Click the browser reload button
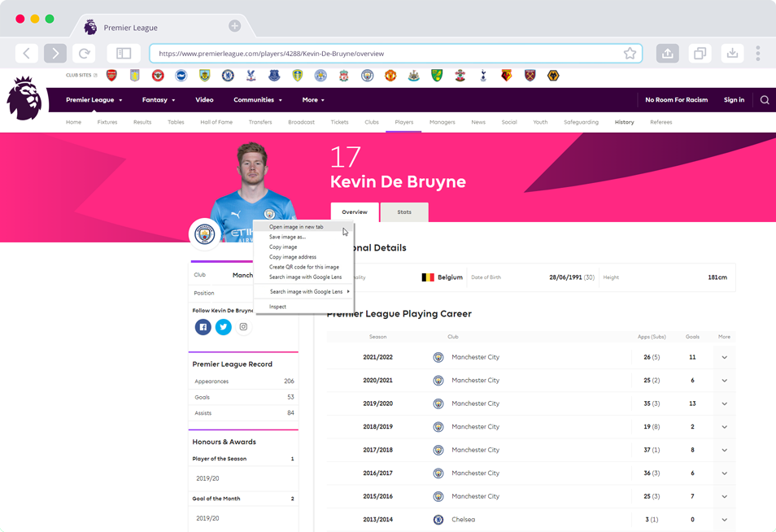The height and width of the screenshot is (532, 776). tap(84, 54)
